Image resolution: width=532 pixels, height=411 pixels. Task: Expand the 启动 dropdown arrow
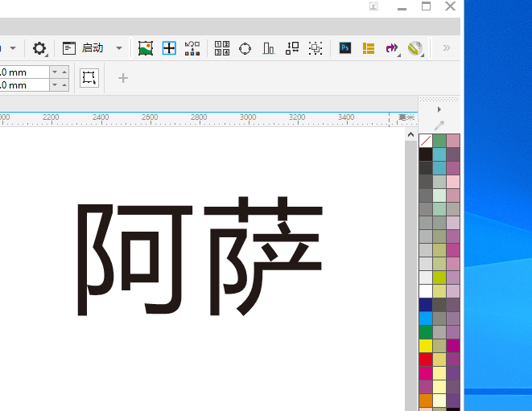pyautogui.click(x=119, y=48)
